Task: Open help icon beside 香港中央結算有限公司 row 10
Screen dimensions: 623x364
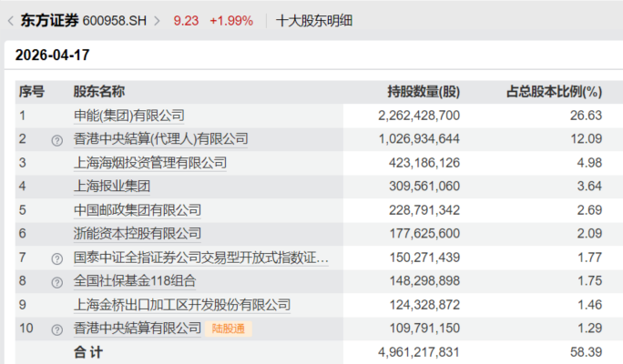Action: point(56,329)
